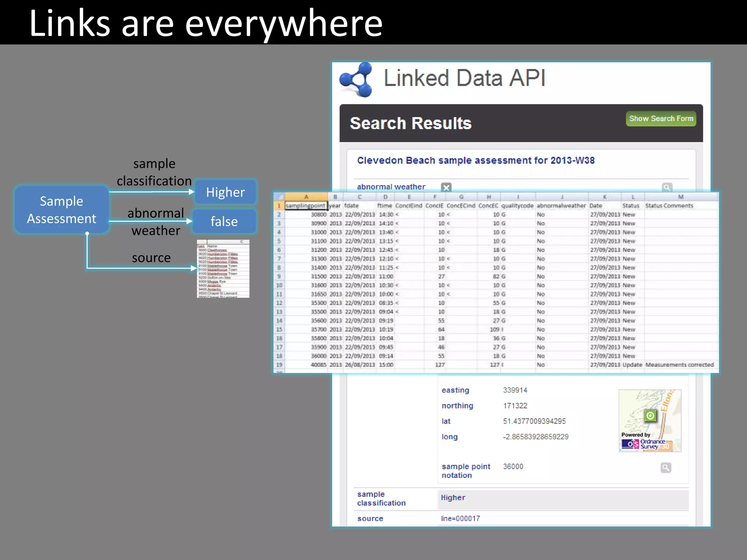Viewport: 747px width, 560px height.
Task: Open the Clevedon Beach sample assessment link
Action: [476, 160]
